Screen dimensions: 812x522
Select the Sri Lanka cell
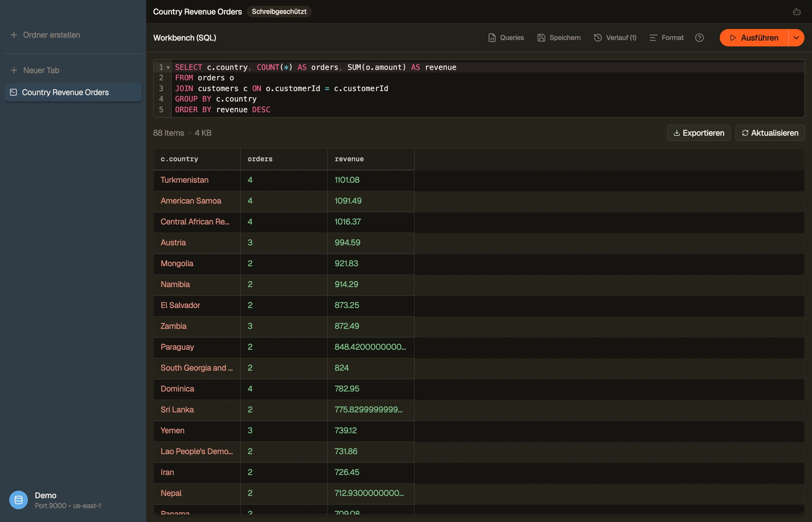coord(197,410)
